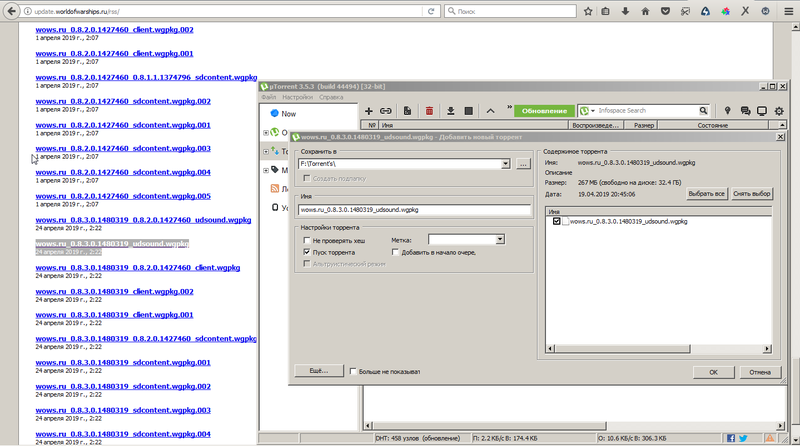Open uTorrent preferences gear icon
The image size is (800, 446).
[x=779, y=111]
